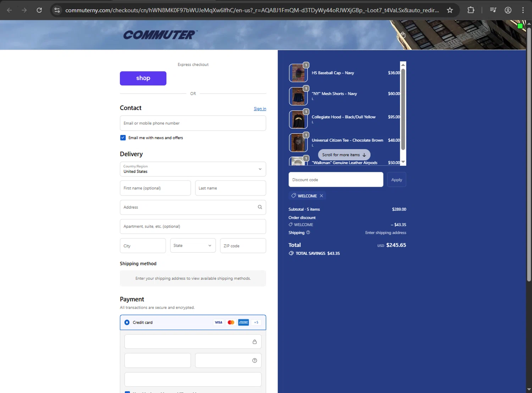Screen dimensions: 532x393
Task: Click the card number lock icon
Action: 254,342
